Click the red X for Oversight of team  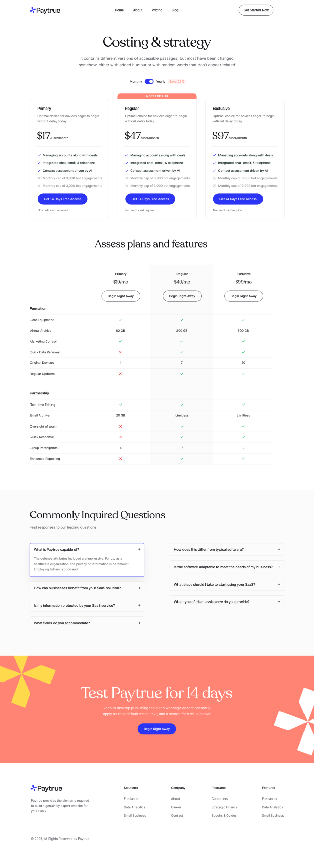pyautogui.click(x=120, y=426)
